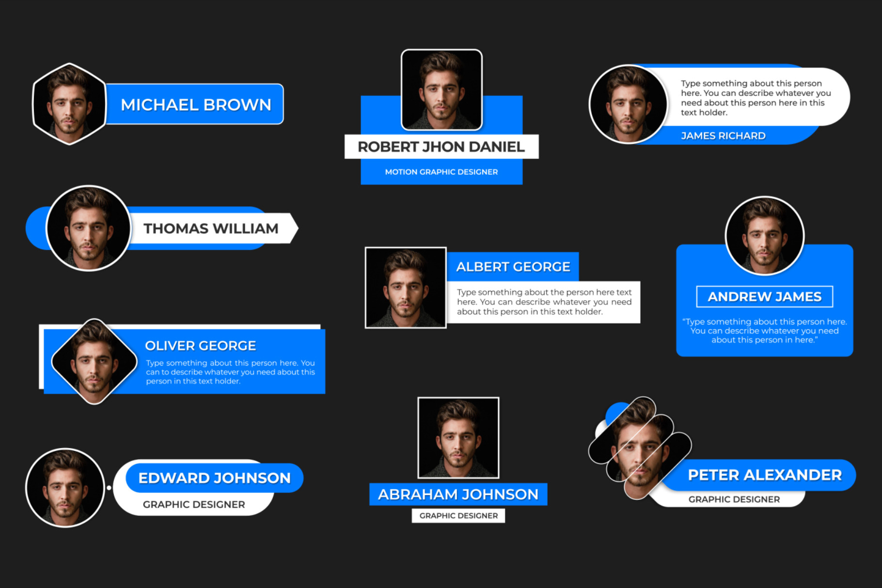The height and width of the screenshot is (588, 882).
Task: Click the EDWARD JOHNSON blue pill label
Action: [x=214, y=478]
